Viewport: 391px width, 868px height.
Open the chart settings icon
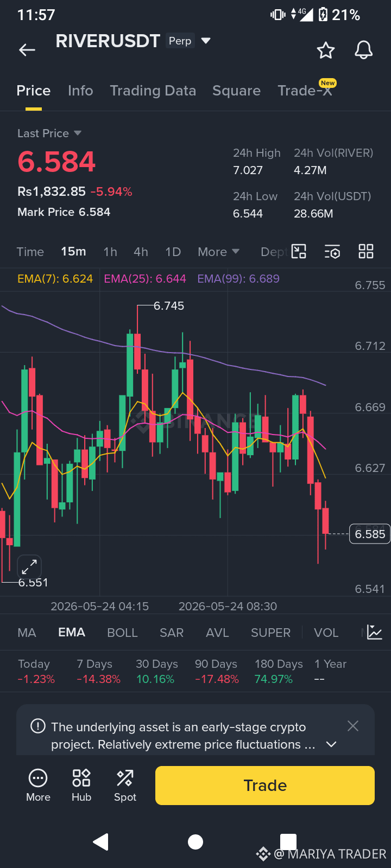tap(332, 252)
